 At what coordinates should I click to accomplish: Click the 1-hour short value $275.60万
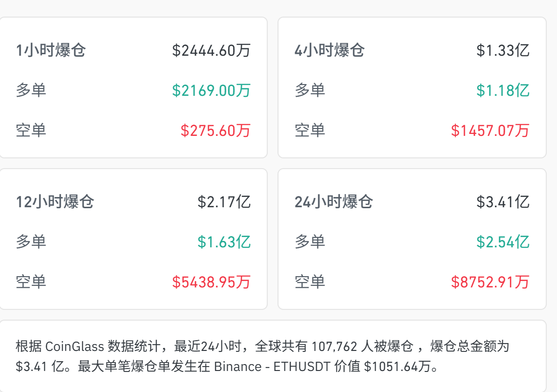coord(215,131)
